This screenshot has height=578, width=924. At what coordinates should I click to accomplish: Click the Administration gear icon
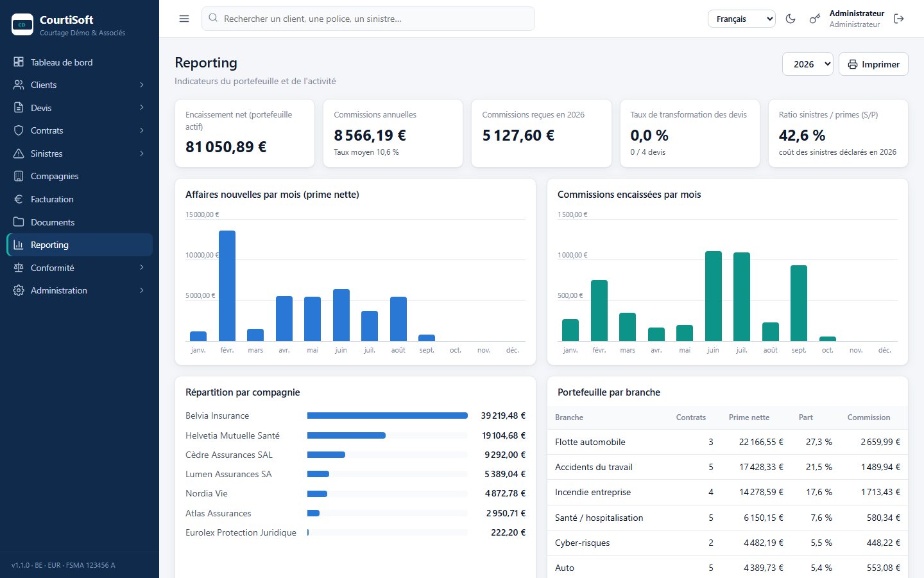coord(19,290)
